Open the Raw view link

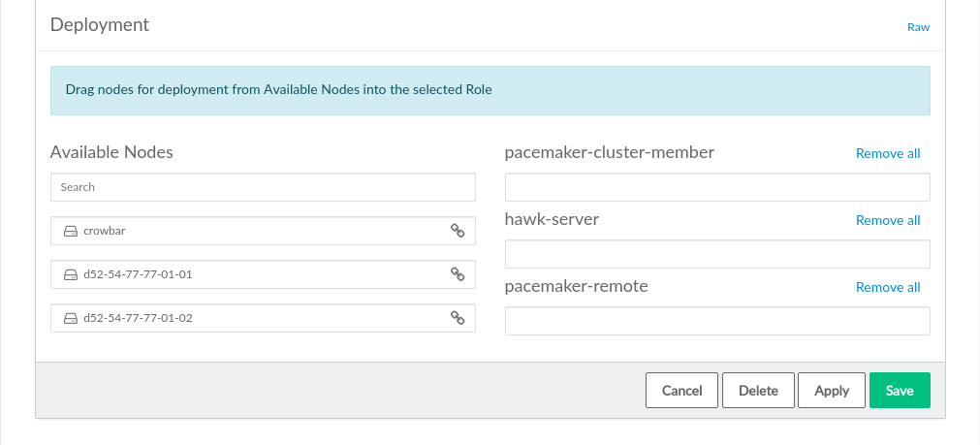point(918,27)
